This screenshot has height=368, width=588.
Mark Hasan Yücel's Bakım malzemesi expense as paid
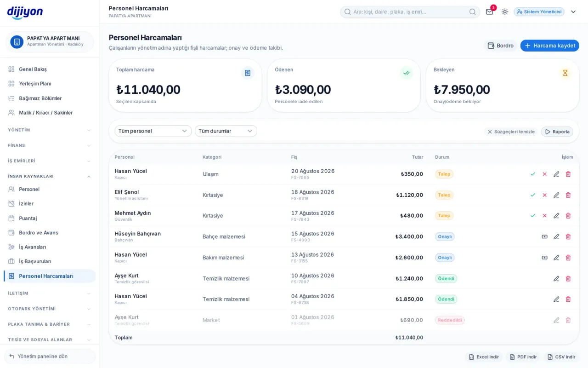click(545, 258)
